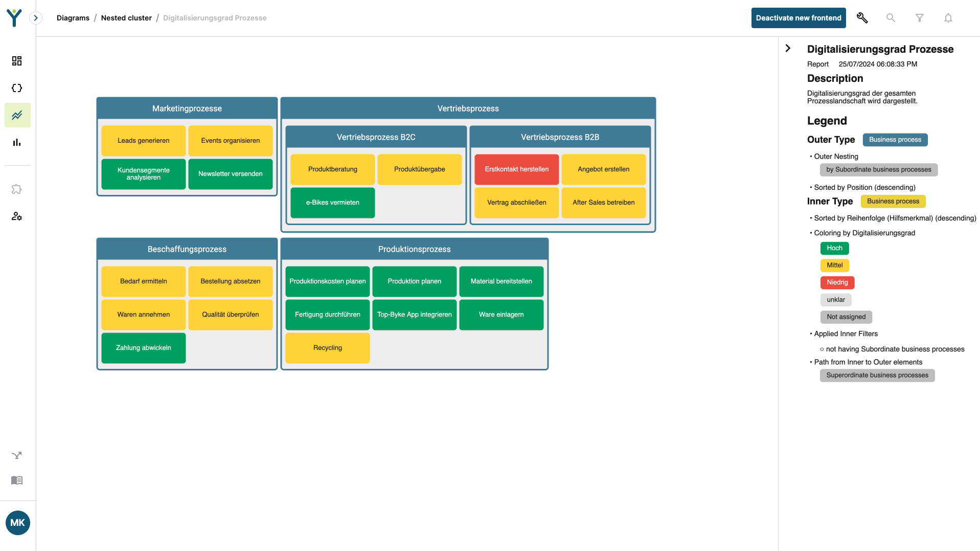This screenshot has height=551, width=980.
Task: Open the dashboard grid icon in sidebar
Action: (x=17, y=61)
